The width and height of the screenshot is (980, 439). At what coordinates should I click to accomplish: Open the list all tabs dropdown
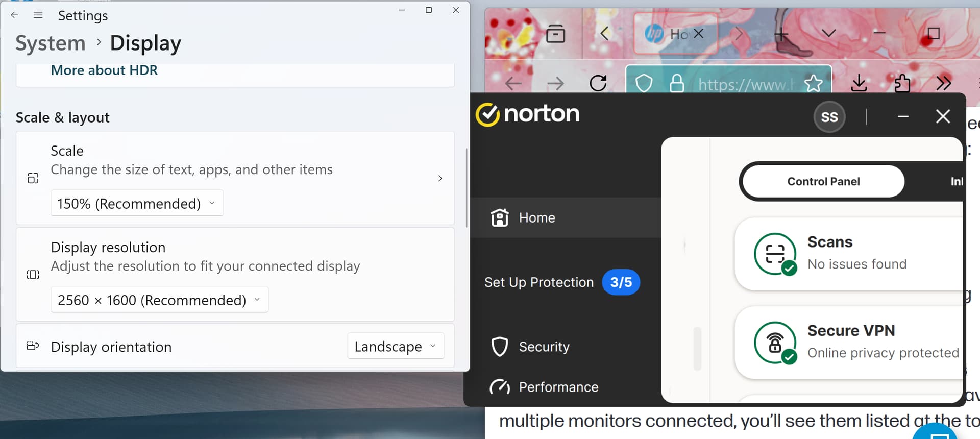point(829,33)
